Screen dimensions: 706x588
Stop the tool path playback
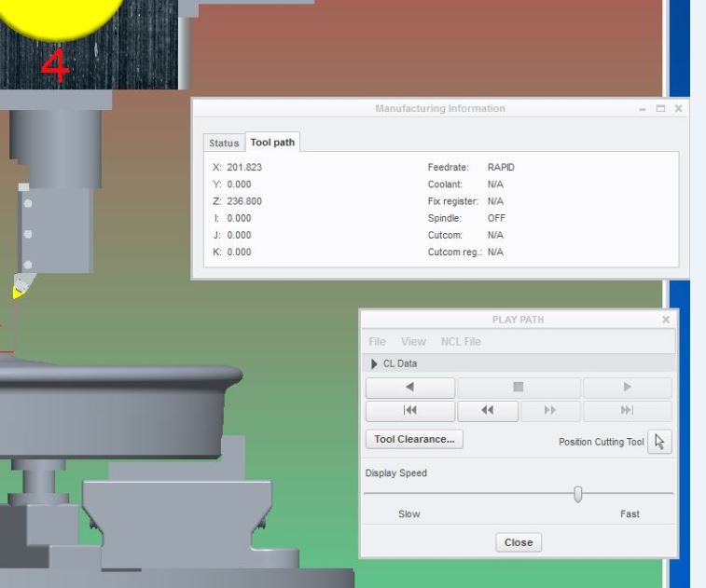tap(519, 387)
